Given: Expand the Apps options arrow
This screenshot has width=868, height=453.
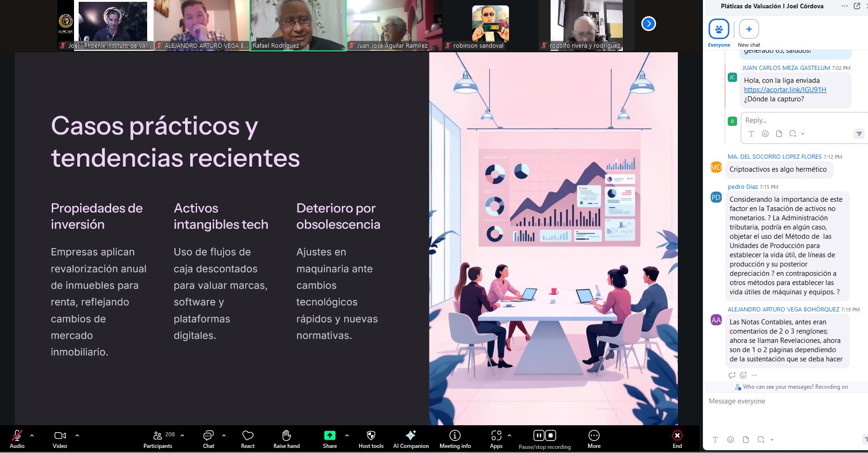Looking at the screenshot, I should tap(509, 435).
